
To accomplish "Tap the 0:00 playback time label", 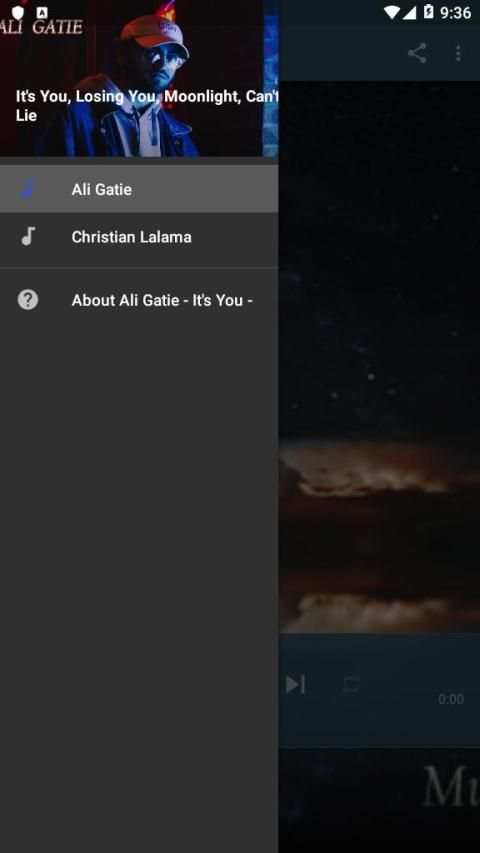I will pyautogui.click(x=451, y=699).
